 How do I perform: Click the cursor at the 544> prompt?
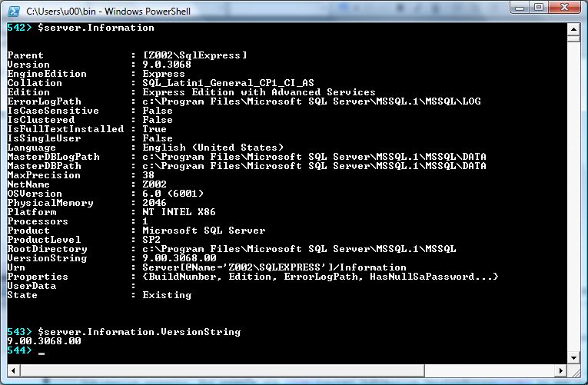click(42, 351)
